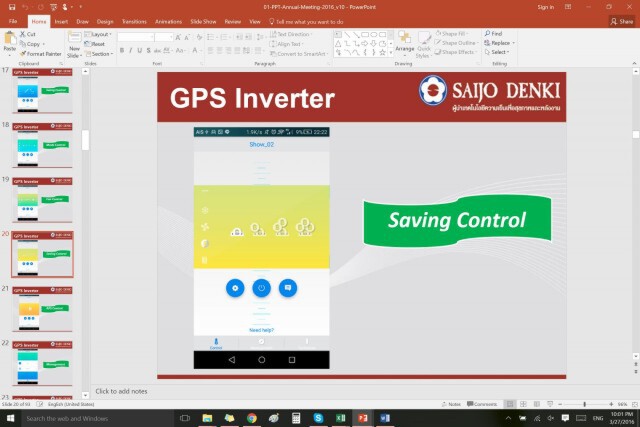Toggle the Notes pane button
The image size is (640, 427).
click(x=451, y=404)
